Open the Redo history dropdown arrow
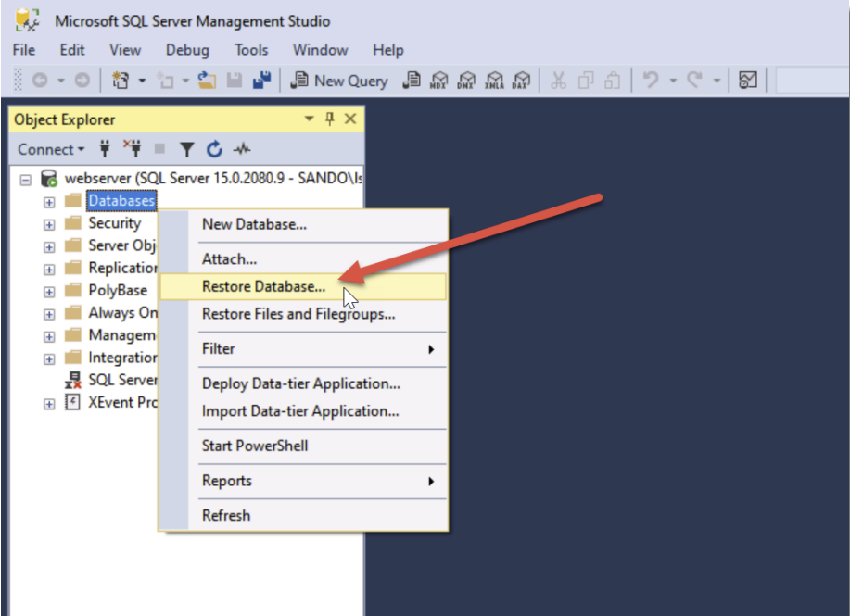The width and height of the screenshot is (850, 616). pos(717,81)
